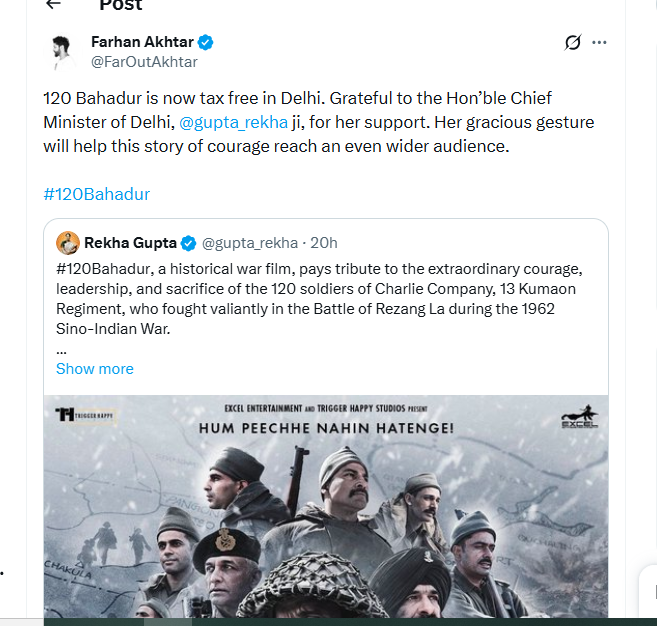This screenshot has height=626, width=657.
Task: Click Rekha Gupta's verified badge
Action: [189, 243]
